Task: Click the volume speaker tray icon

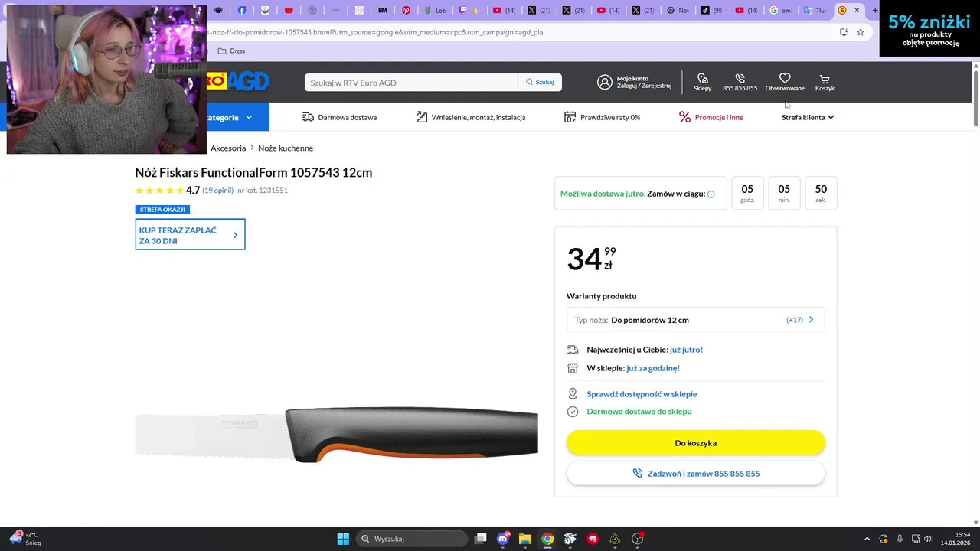Action: [928, 539]
